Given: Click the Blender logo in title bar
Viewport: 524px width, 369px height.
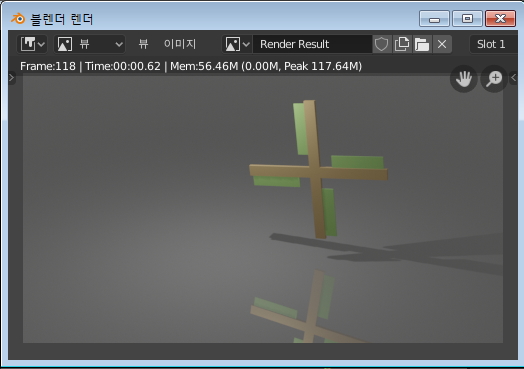Looking at the screenshot, I should [18, 19].
